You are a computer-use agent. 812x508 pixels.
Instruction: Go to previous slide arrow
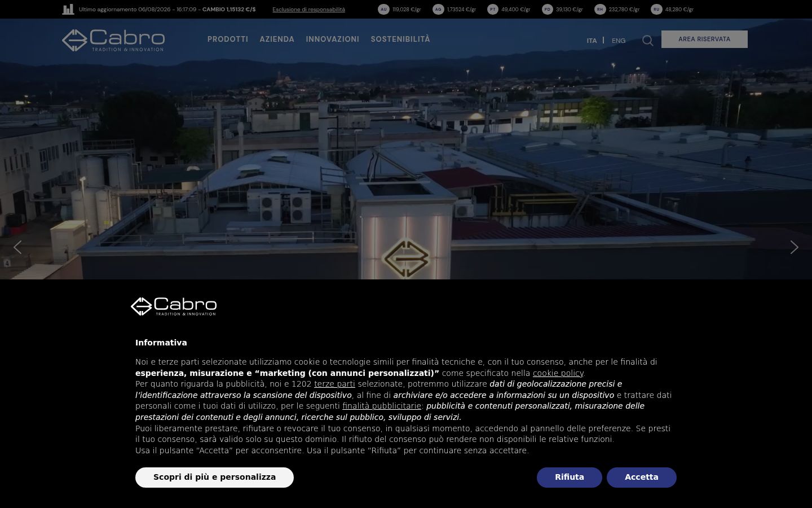pos(17,247)
